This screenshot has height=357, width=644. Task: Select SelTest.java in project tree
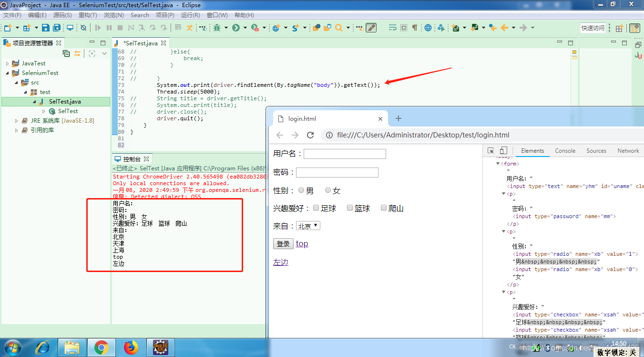65,102
